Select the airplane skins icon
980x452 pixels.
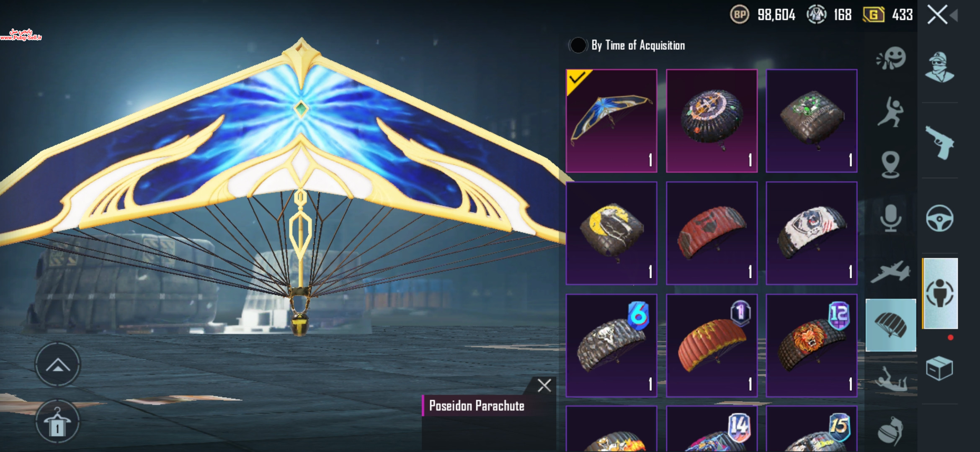(891, 271)
